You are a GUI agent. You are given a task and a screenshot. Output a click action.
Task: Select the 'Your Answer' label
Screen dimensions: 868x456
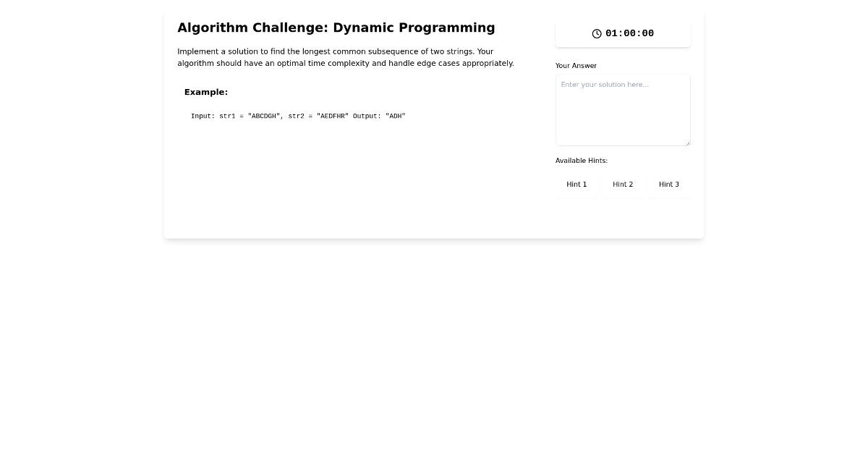point(576,65)
